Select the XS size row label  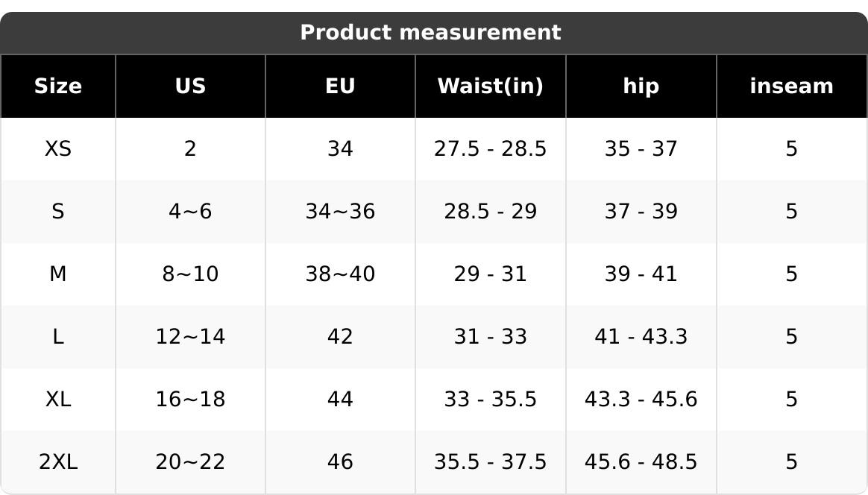point(58,148)
